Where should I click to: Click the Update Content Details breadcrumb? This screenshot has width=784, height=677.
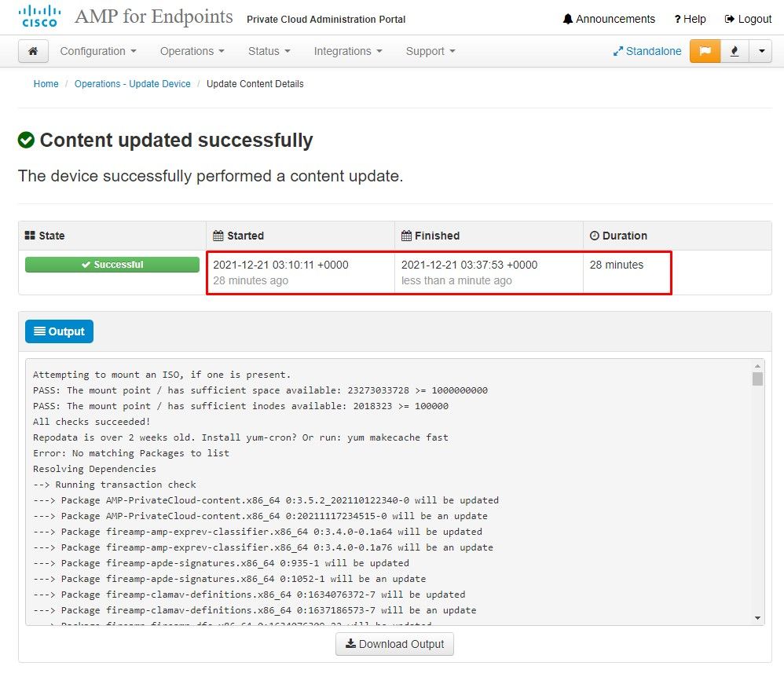[x=255, y=84]
